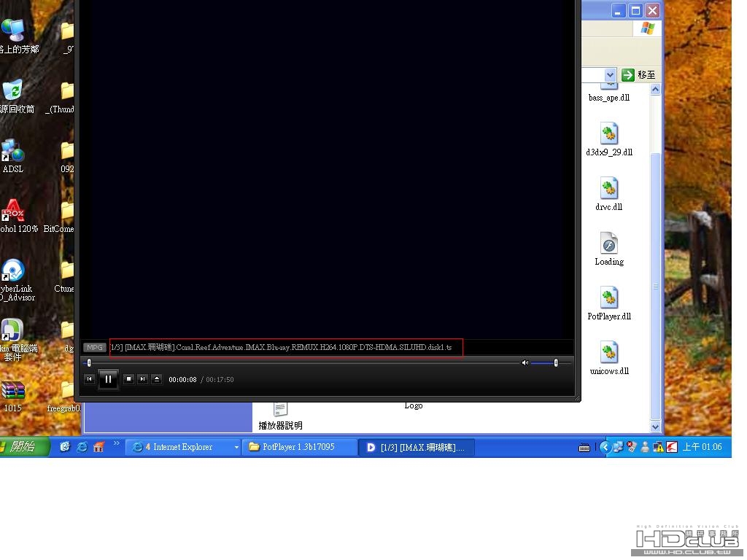Screen dimensions: 747x560
Task: Click the eject/open file button
Action: [157, 379]
